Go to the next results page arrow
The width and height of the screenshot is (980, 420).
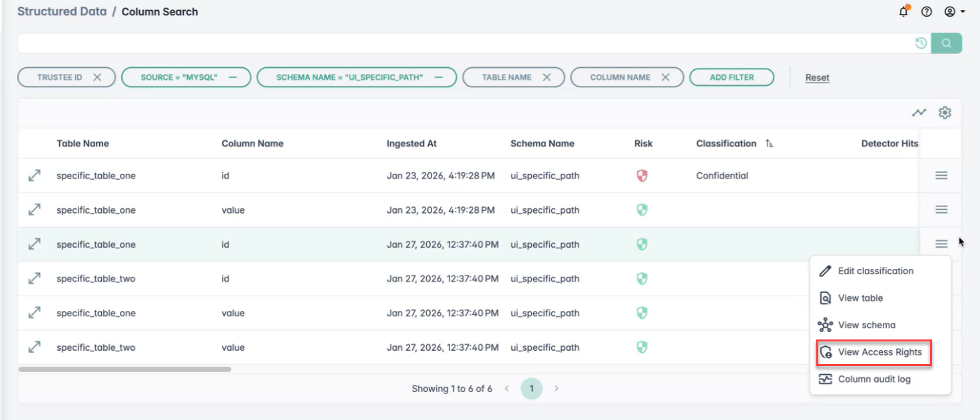(556, 389)
